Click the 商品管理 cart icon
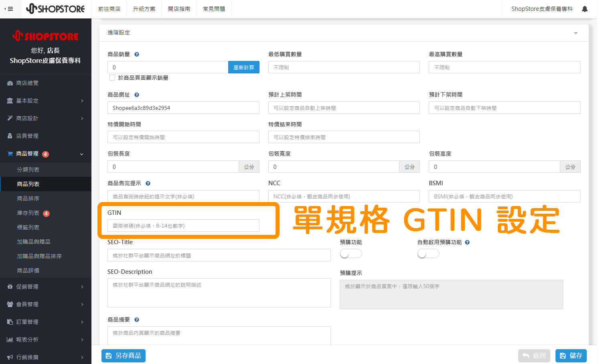Screen dimensions: 598x364 [10, 154]
